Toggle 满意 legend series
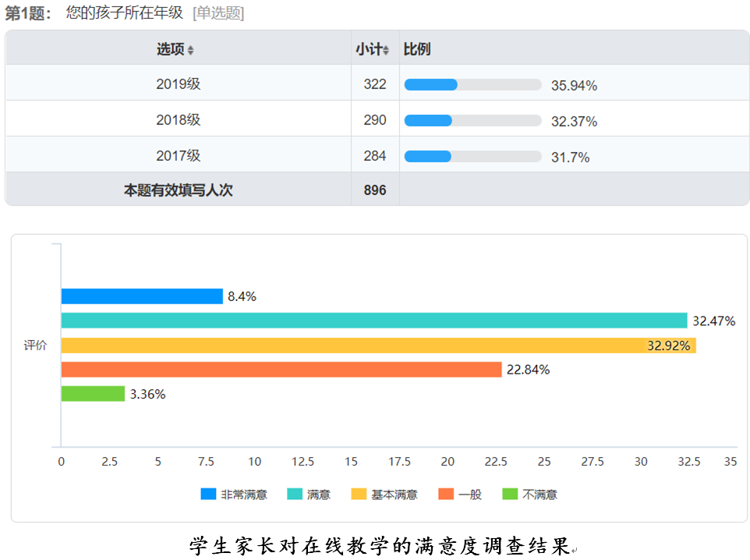The image size is (750, 560). [x=309, y=494]
